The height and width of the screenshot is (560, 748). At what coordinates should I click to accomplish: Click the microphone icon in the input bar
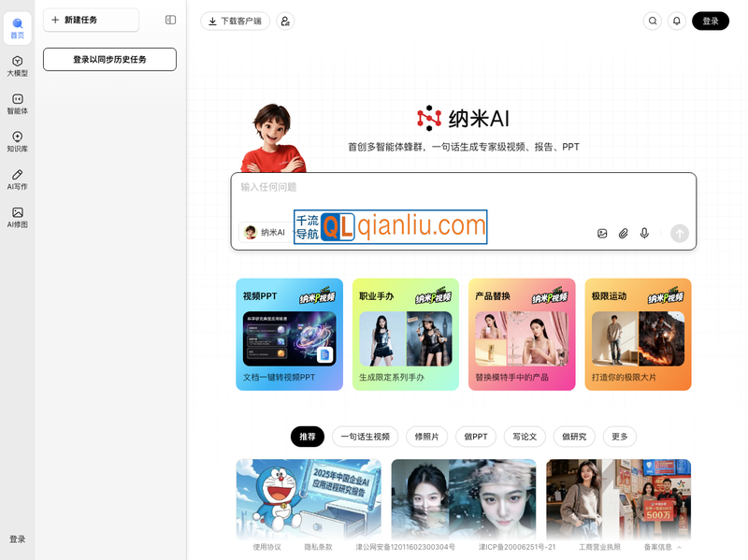tap(644, 233)
